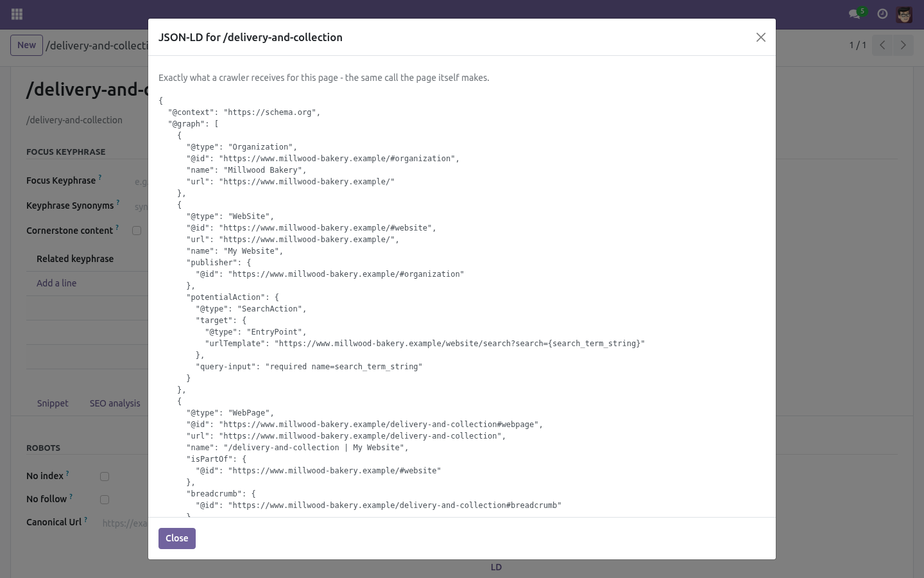Screen dimensions: 924x578
Task: Click the 1 / 1 pager counter
Action: click(858, 45)
